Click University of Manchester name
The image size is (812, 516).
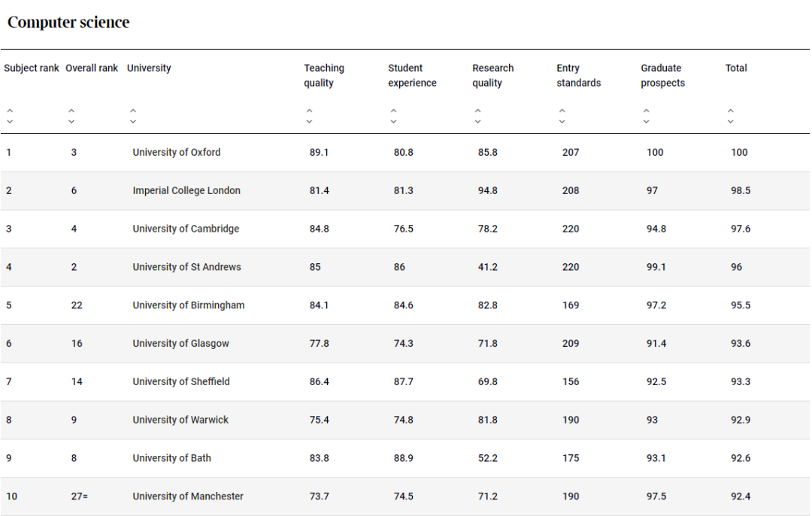click(x=188, y=496)
